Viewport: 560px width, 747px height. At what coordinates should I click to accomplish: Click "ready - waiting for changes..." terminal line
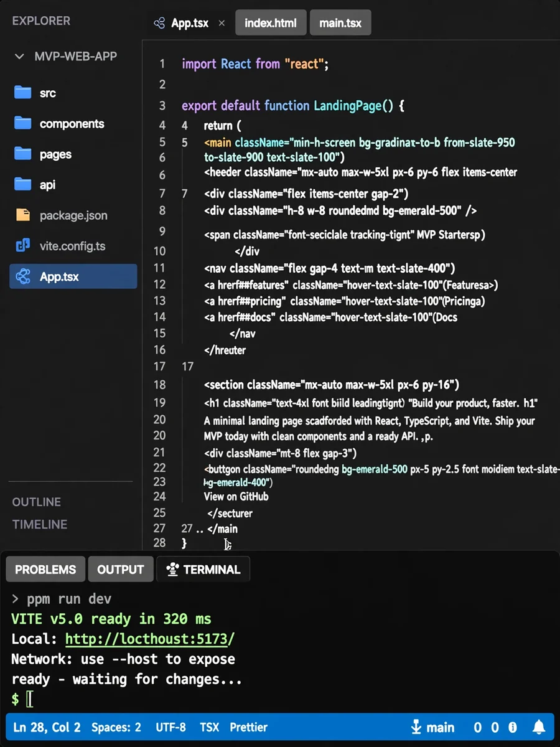click(126, 679)
